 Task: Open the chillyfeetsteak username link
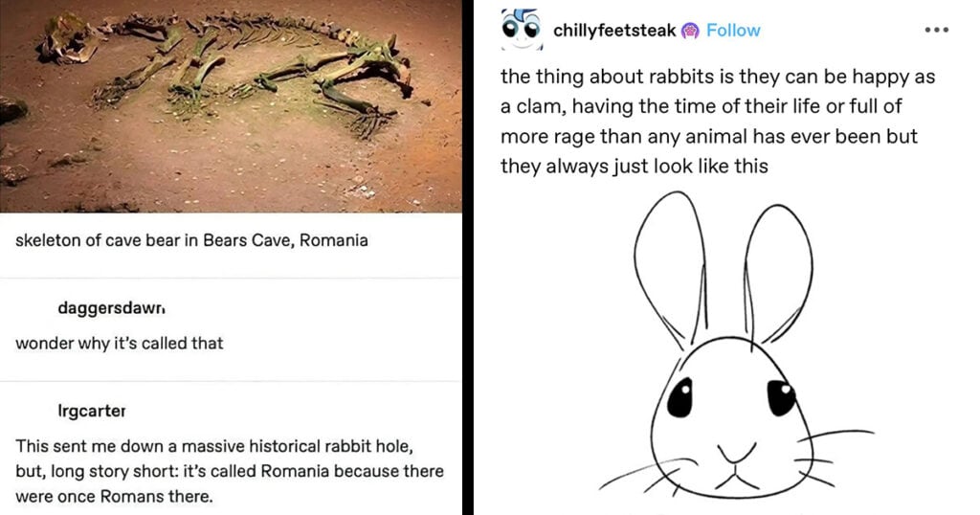pos(614,30)
